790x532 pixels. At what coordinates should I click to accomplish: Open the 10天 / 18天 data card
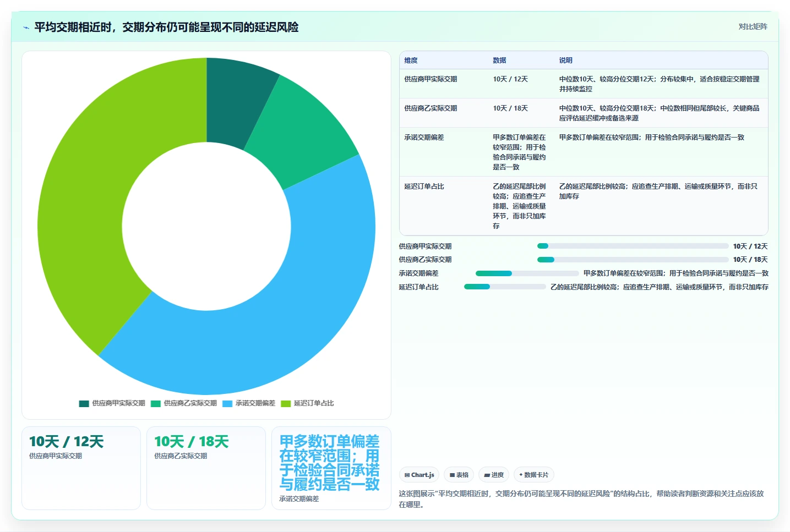pos(206,468)
